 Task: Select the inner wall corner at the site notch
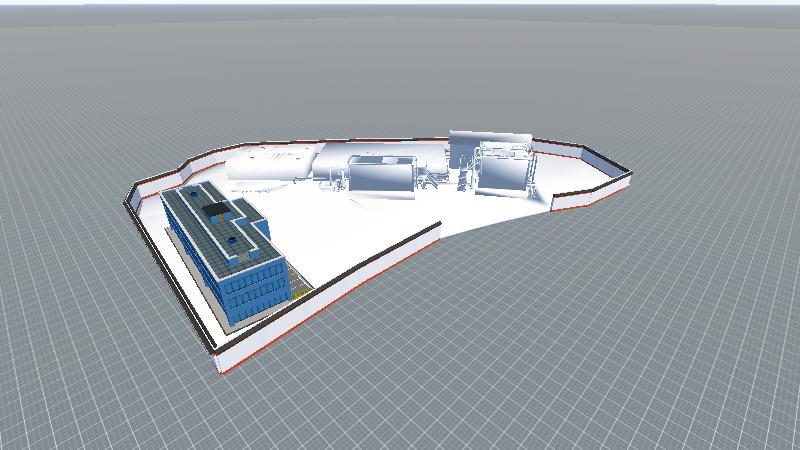(x=438, y=232)
